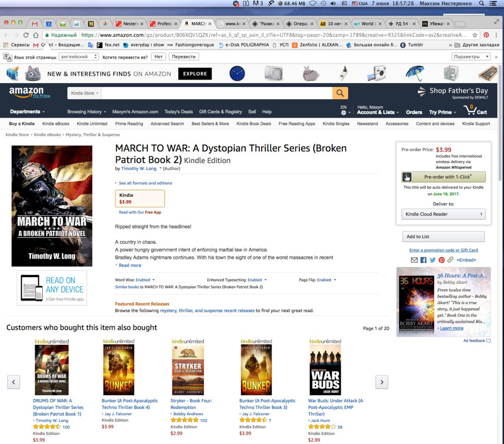This screenshot has width=504, height=444.
Task: Click EXPLORE button in banner
Action: click(195, 74)
